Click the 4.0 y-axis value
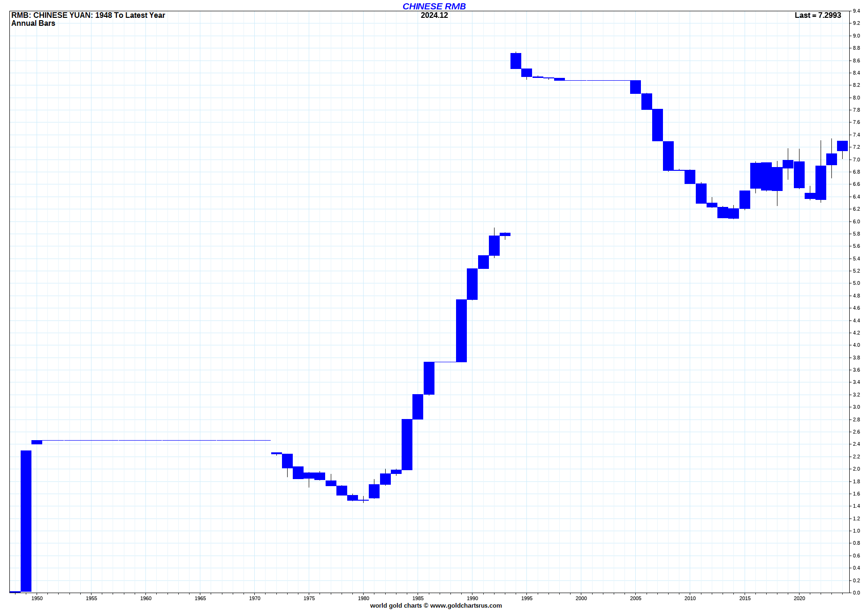This screenshot has height=610, width=868. tap(857, 345)
